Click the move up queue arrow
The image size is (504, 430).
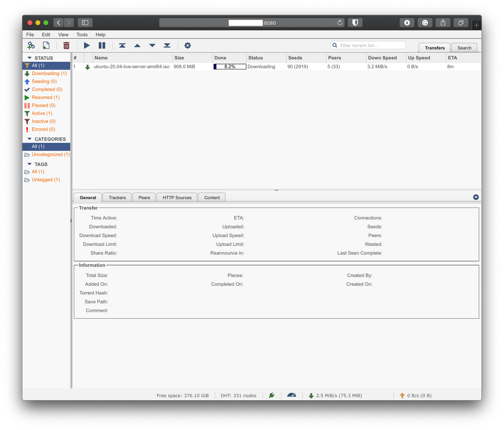[x=137, y=46]
